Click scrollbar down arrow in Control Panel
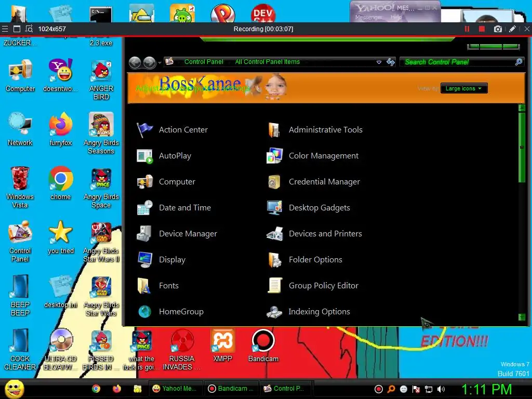 (522, 317)
